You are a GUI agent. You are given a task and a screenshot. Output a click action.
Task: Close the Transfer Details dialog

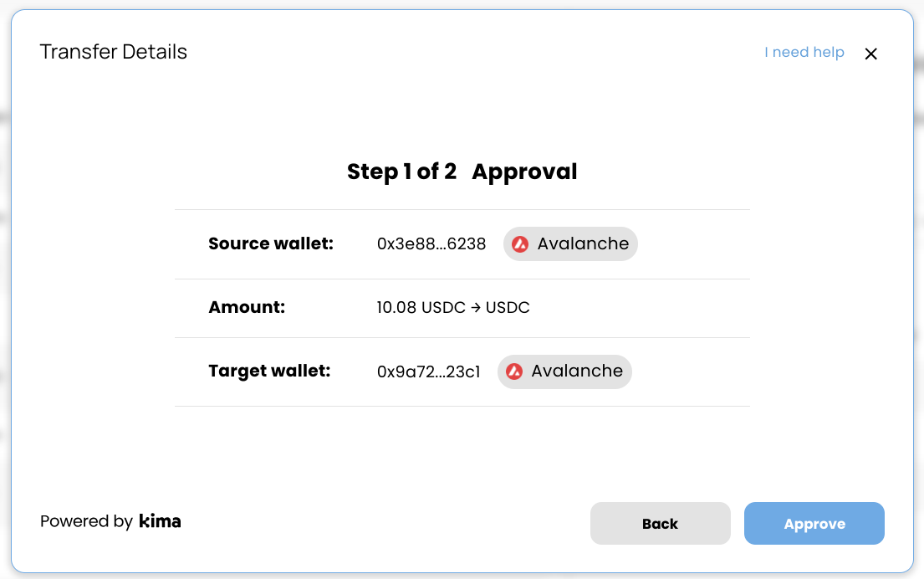coord(870,54)
